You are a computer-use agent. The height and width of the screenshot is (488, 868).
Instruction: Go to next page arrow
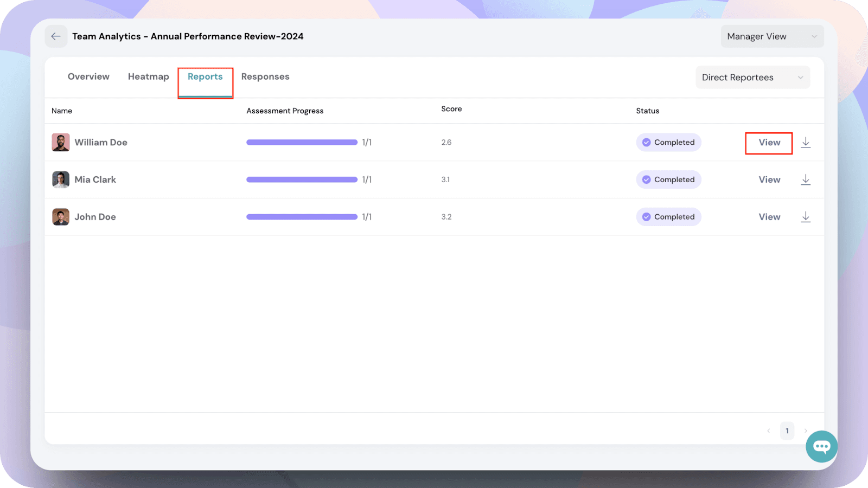pyautogui.click(x=806, y=431)
